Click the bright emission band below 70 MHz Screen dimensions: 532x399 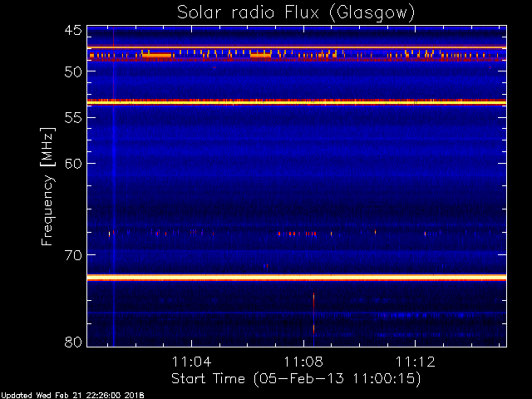(x=297, y=278)
